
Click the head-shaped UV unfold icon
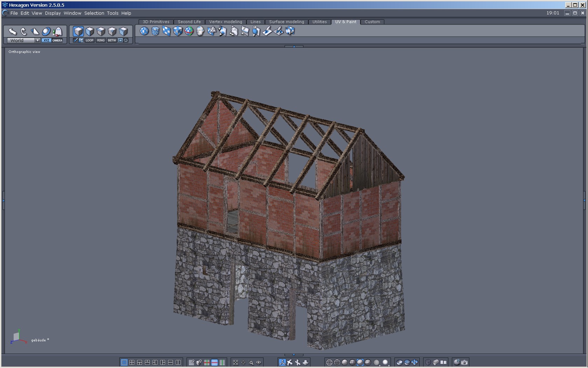point(200,31)
